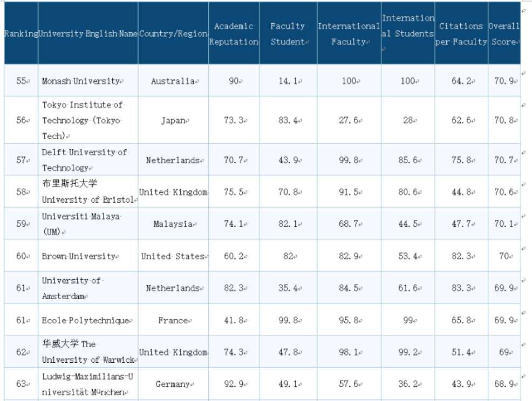
Task: Click United Kingdom in the Bristol row
Action: 173,192
